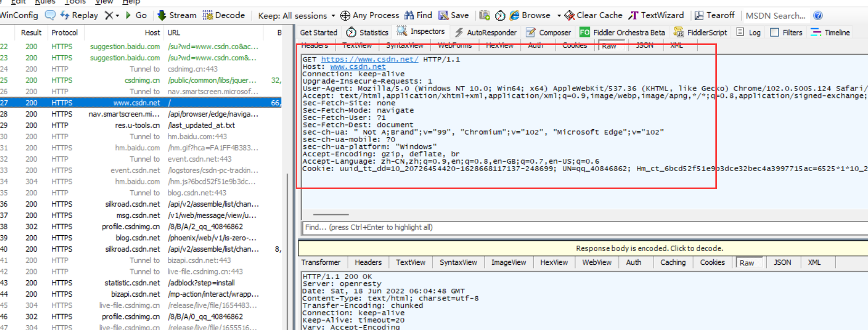Screen dimensions: 868x330
Task: Select session 25 csdnimg.cn
Action: point(140,80)
